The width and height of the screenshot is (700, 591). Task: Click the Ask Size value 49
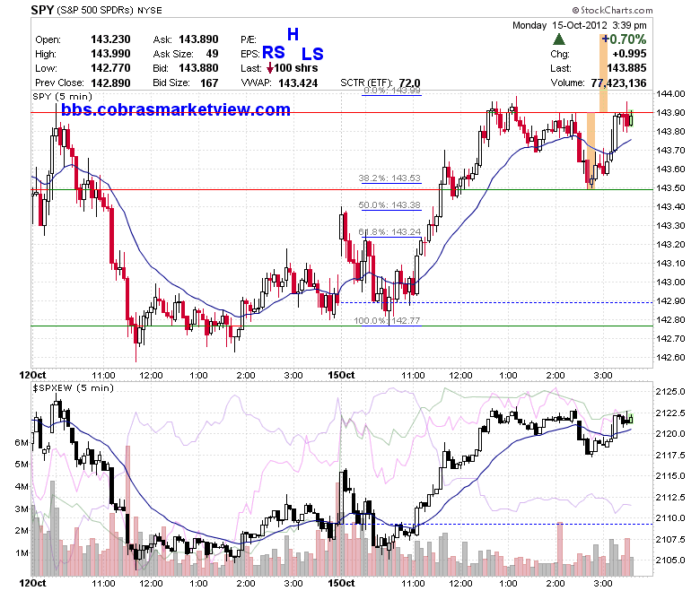click(212, 54)
